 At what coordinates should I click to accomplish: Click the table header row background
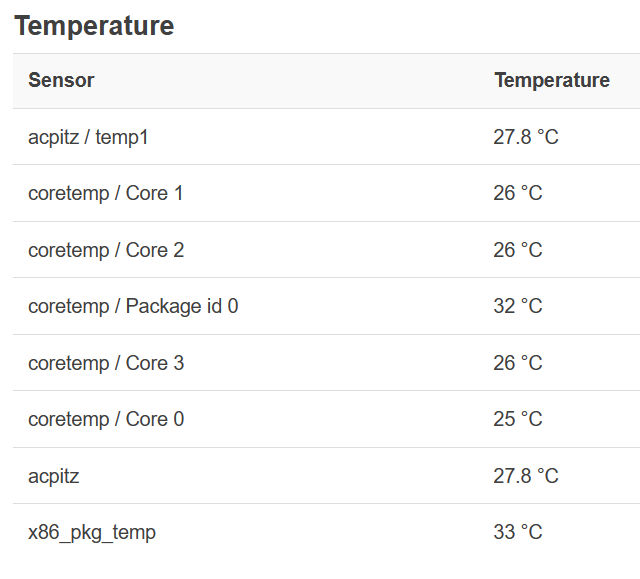[300, 81]
